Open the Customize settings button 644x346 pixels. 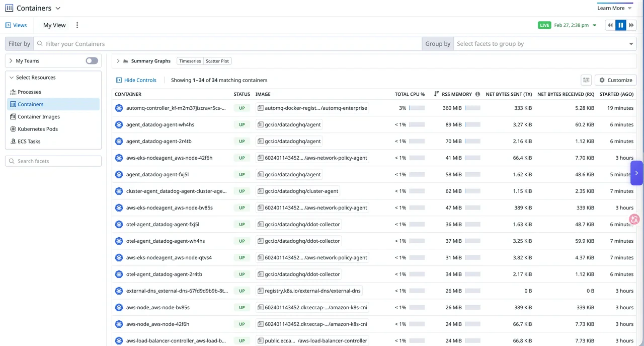615,80
